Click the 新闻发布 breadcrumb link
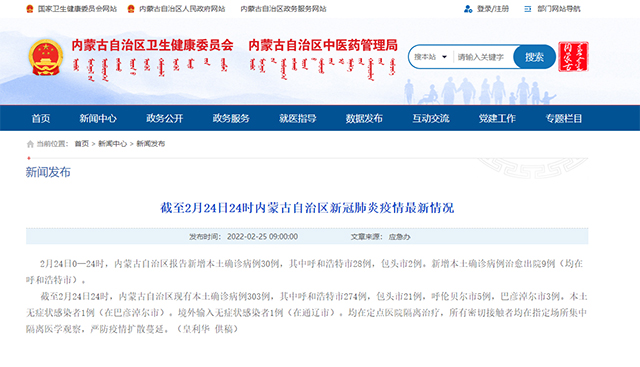640x367 pixels. [151, 144]
